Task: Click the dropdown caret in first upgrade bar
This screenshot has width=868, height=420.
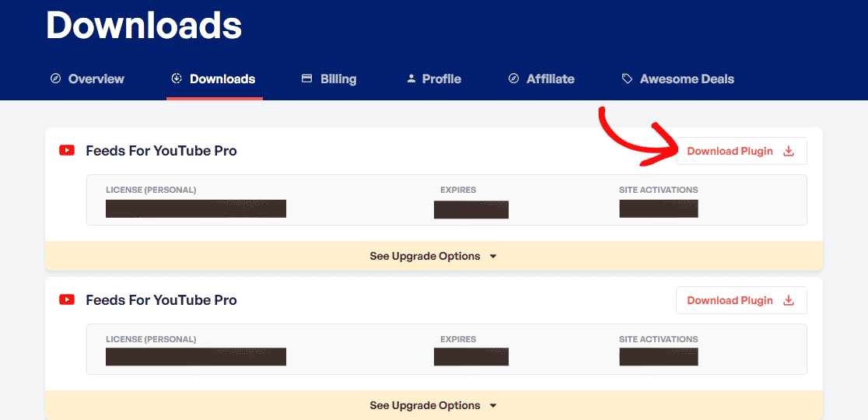Action: [493, 257]
